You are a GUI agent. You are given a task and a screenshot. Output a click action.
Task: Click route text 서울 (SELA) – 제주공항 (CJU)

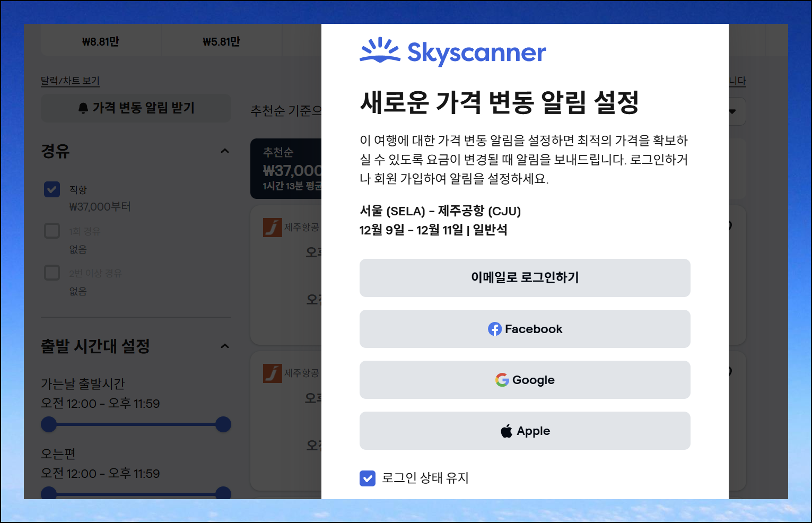[440, 211]
